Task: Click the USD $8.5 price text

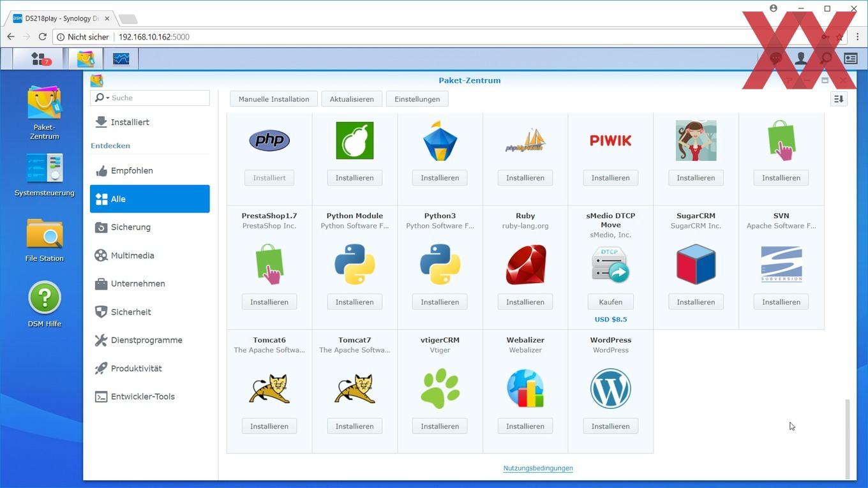Action: (x=611, y=320)
